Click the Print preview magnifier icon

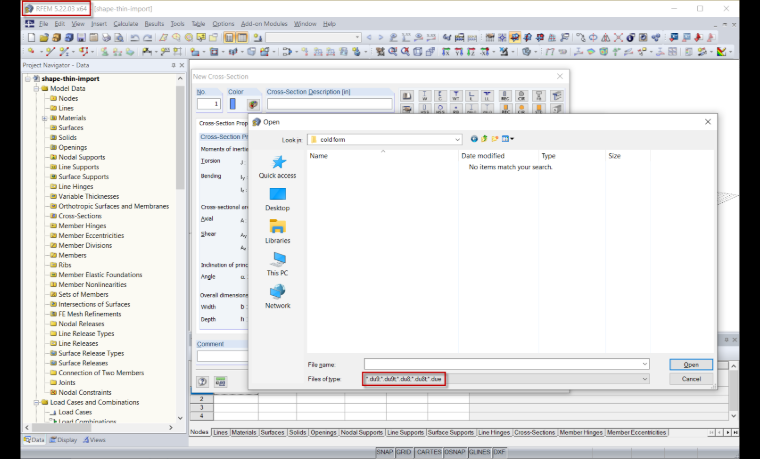[x=119, y=37]
